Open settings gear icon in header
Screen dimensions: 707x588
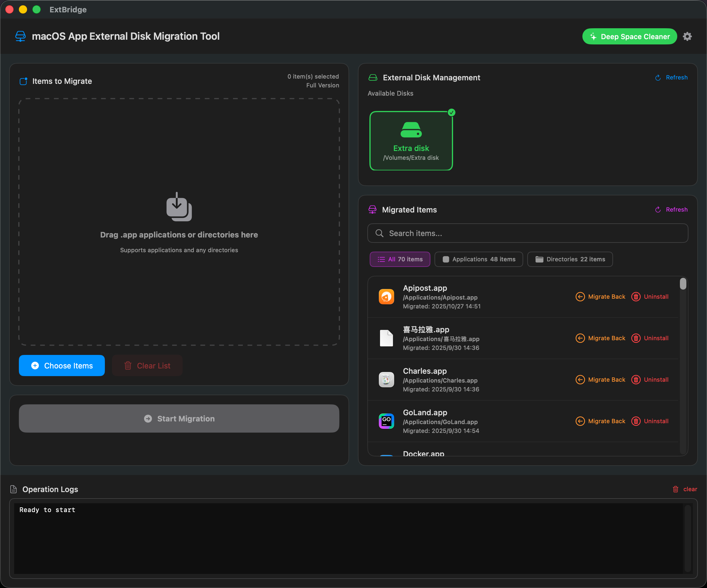pyautogui.click(x=687, y=36)
